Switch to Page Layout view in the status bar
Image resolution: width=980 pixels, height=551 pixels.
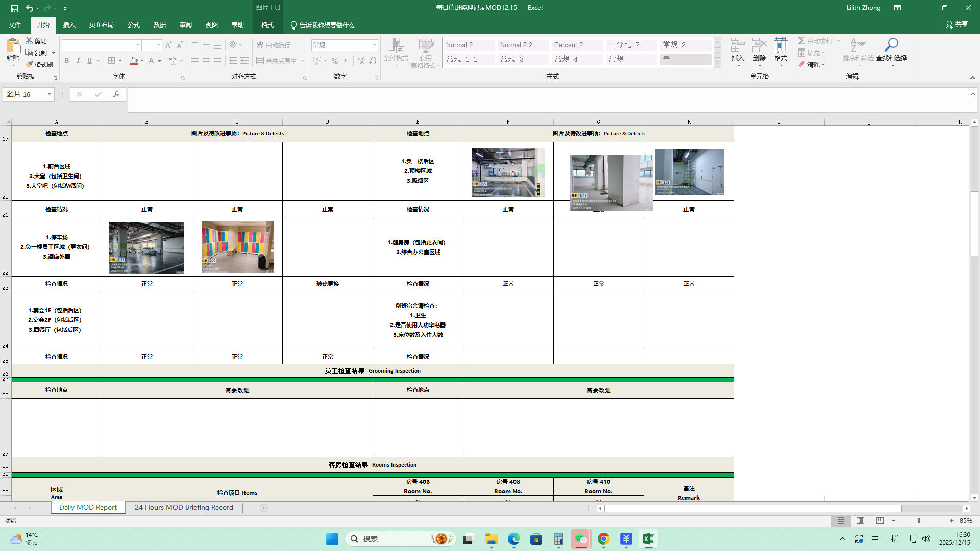pos(861,521)
